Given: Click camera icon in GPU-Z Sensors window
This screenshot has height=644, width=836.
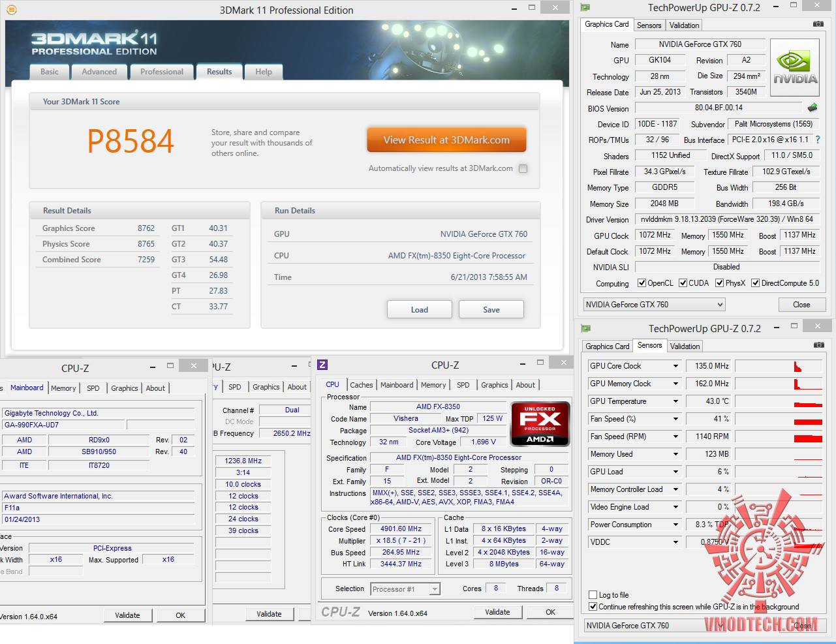Looking at the screenshot, I should [x=818, y=345].
